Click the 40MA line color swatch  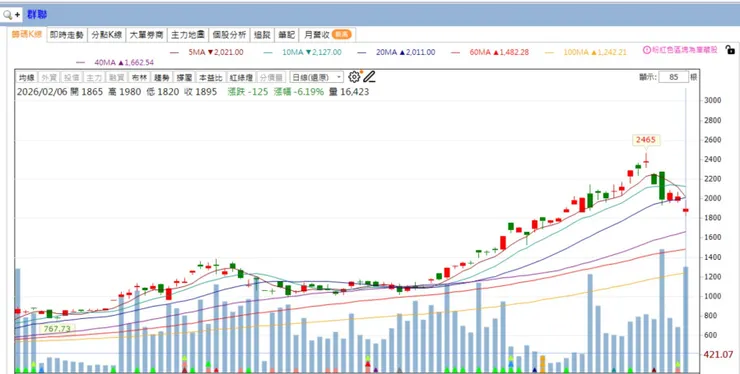80,62
